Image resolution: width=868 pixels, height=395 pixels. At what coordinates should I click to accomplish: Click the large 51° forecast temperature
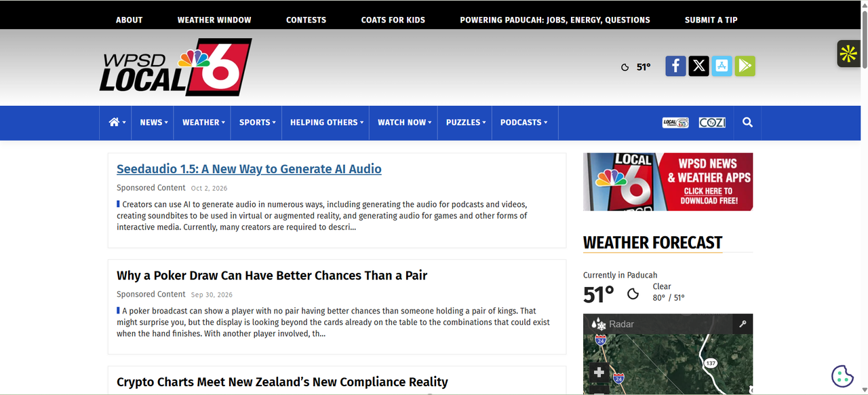tap(599, 295)
